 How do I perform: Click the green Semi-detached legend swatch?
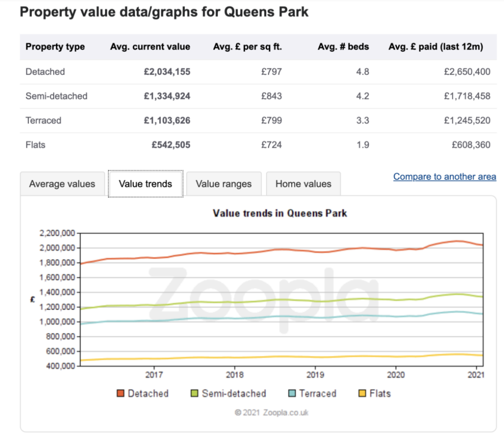coord(194,394)
